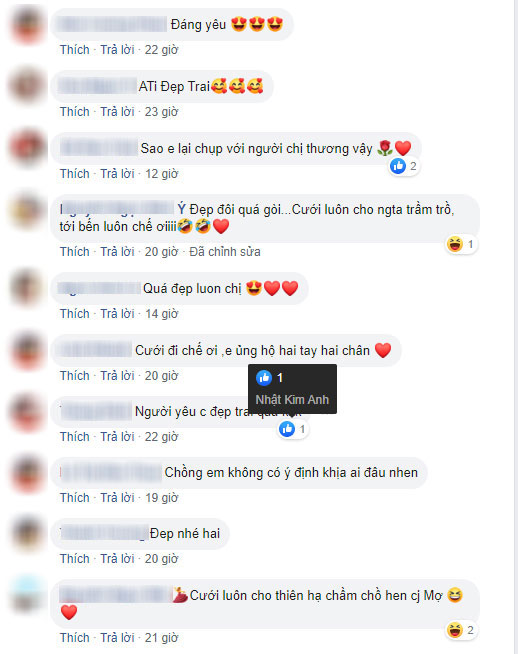Open haha reaction on 'Ý Đẹp đôi quá gòi' comment

click(x=461, y=244)
